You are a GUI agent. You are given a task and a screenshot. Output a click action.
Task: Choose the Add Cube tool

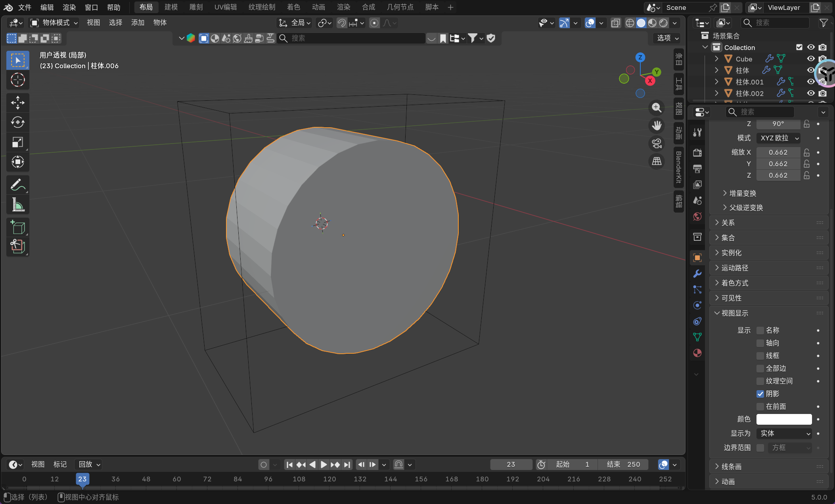17,228
